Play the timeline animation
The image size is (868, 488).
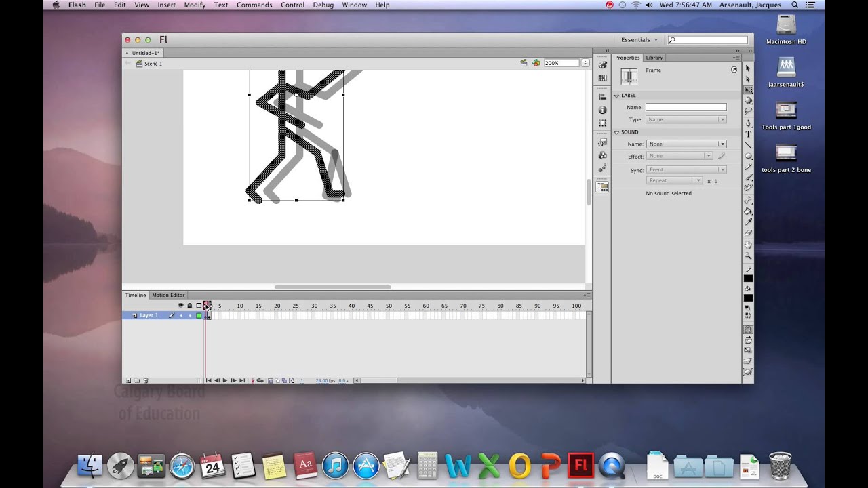click(x=225, y=381)
